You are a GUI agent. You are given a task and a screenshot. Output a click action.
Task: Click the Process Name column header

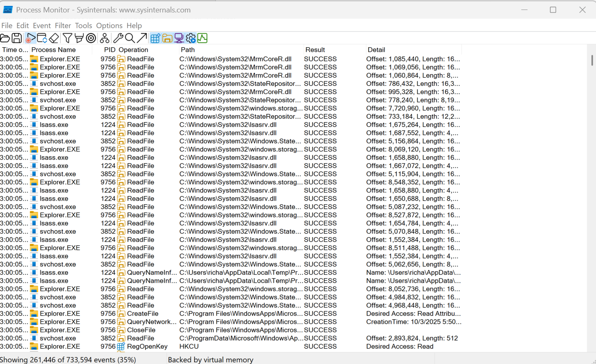(x=61, y=50)
